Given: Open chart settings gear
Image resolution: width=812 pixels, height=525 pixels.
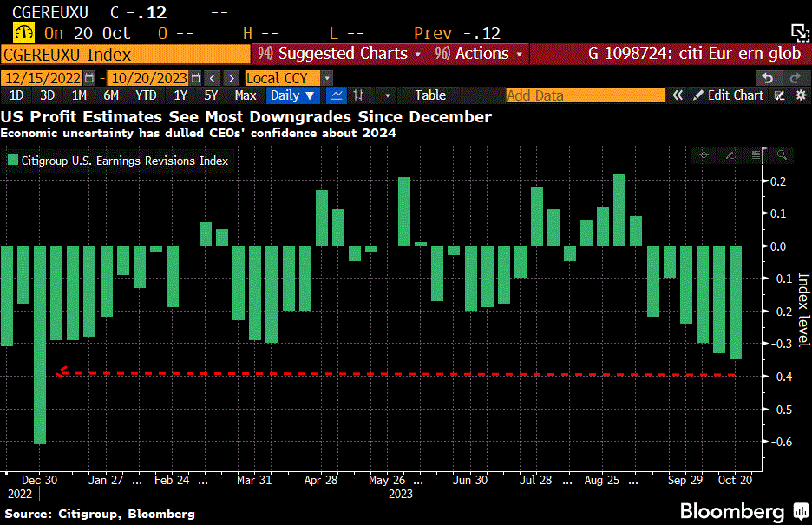Looking at the screenshot, I should pos(801,95).
